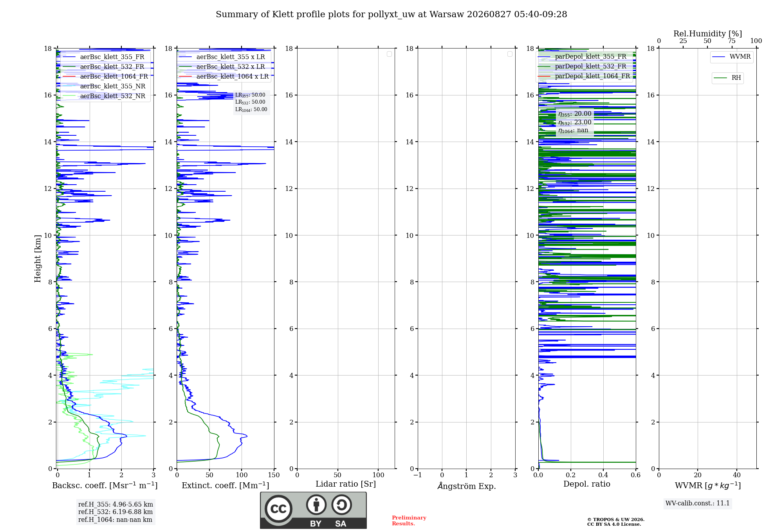
Task: Click the SA share-alike circular arrow icon
Action: point(341,505)
